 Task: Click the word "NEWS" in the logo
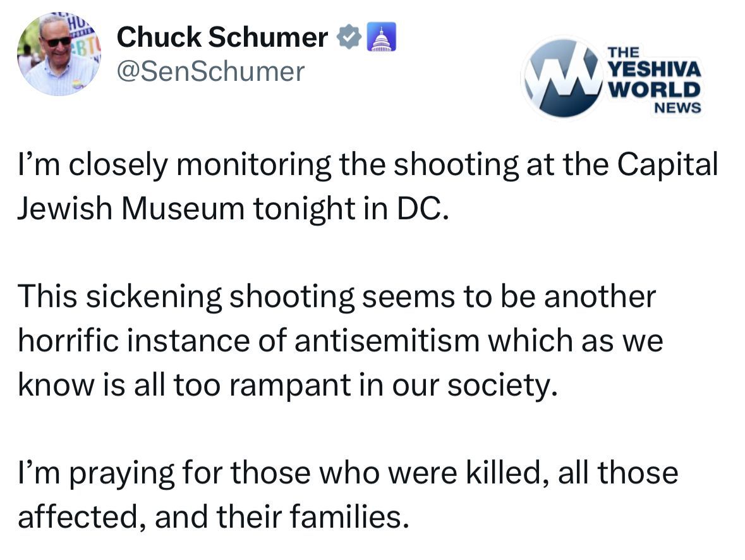pyautogui.click(x=677, y=108)
